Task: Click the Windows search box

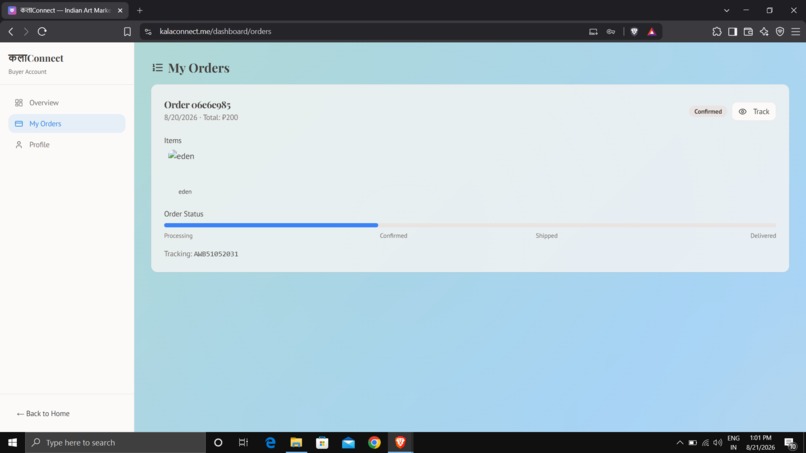Action: [116, 442]
